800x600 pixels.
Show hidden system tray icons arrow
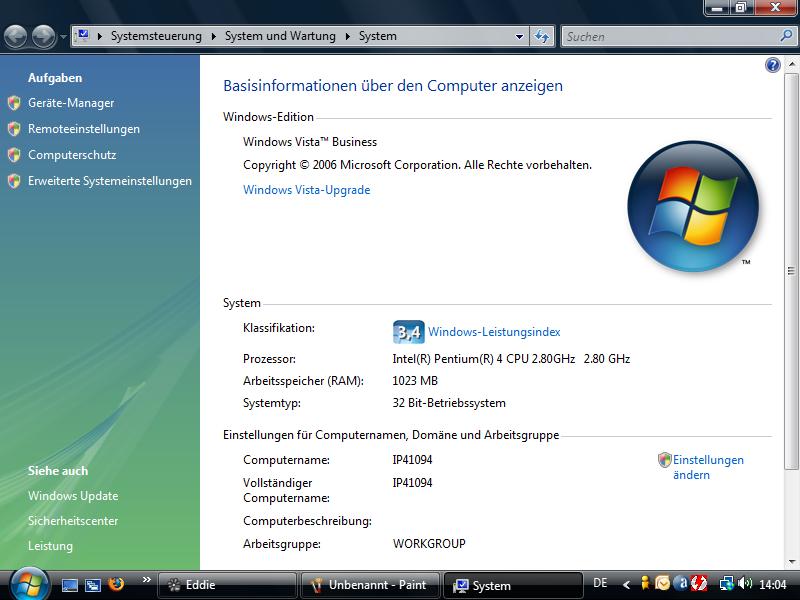pos(627,584)
